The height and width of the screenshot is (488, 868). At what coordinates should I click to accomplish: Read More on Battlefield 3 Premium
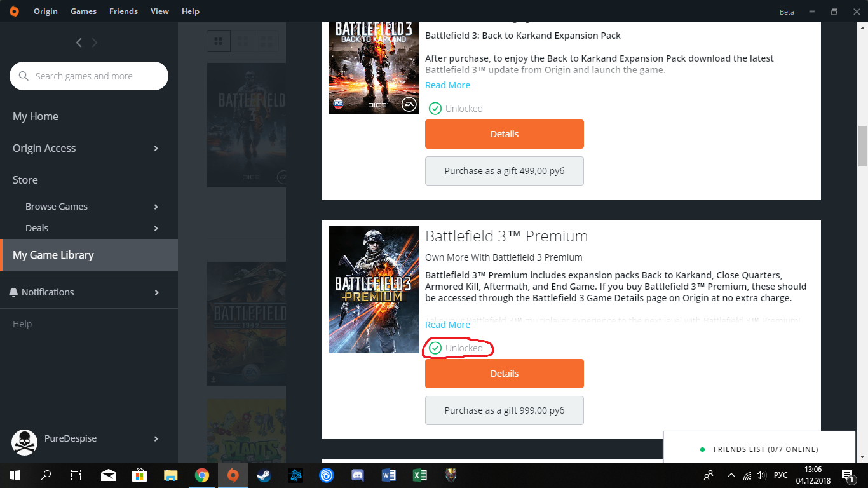pyautogui.click(x=447, y=325)
